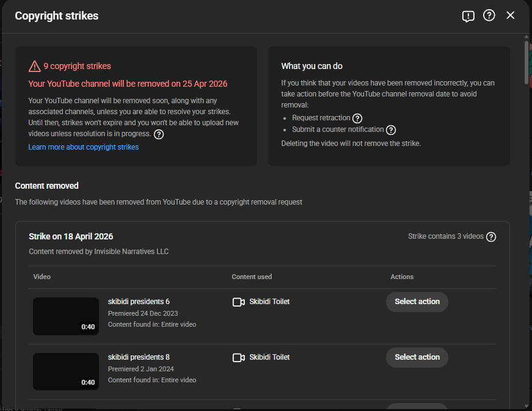Click the red warning triangle icon
The width and height of the screenshot is (532, 411).
pos(35,66)
